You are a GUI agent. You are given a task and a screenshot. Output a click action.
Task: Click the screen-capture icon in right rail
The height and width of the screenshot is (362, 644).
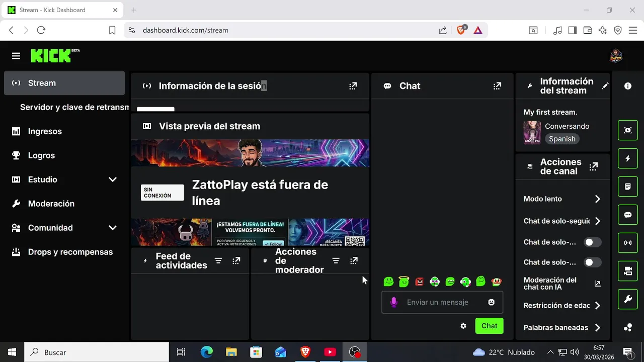point(628,130)
